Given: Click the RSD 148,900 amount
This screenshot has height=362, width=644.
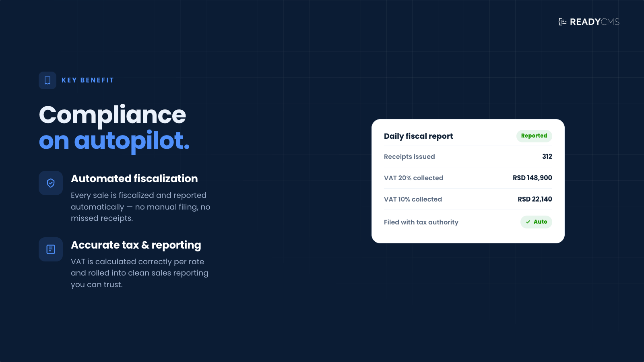Looking at the screenshot, I should coord(533,178).
